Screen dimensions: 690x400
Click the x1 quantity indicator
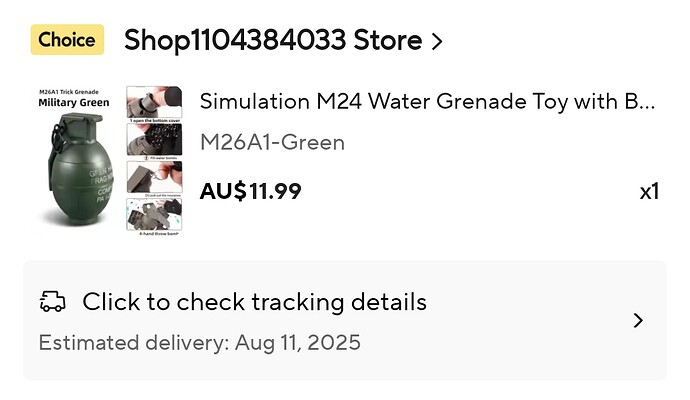[x=649, y=191]
